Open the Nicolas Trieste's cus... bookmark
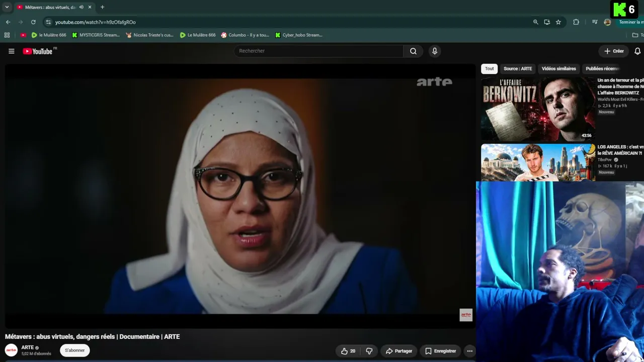The width and height of the screenshot is (644, 362). (x=149, y=35)
